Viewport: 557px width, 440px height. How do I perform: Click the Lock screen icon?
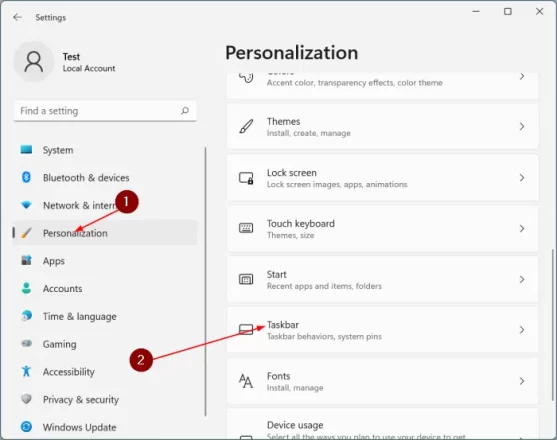[x=246, y=178]
